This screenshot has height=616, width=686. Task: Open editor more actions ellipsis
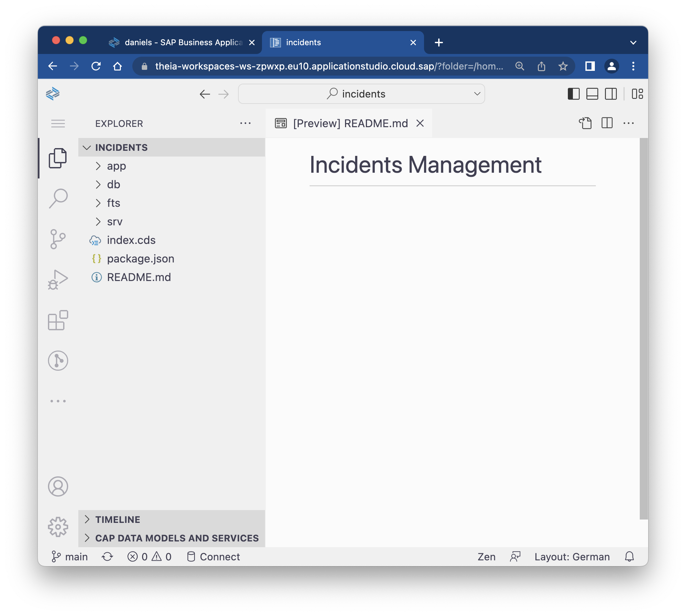629,123
